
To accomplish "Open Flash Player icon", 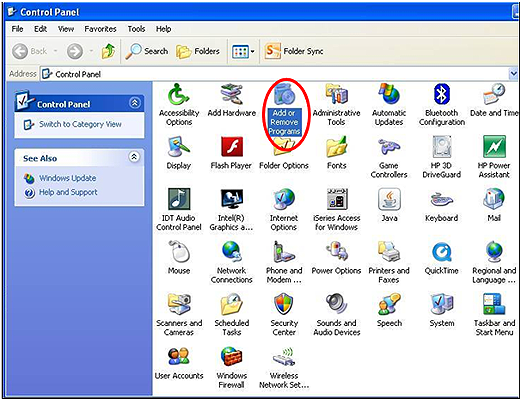I will (x=231, y=153).
